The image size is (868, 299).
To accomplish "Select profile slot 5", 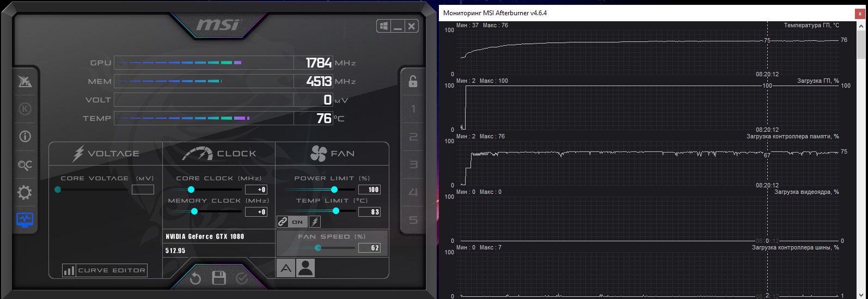I will [413, 220].
